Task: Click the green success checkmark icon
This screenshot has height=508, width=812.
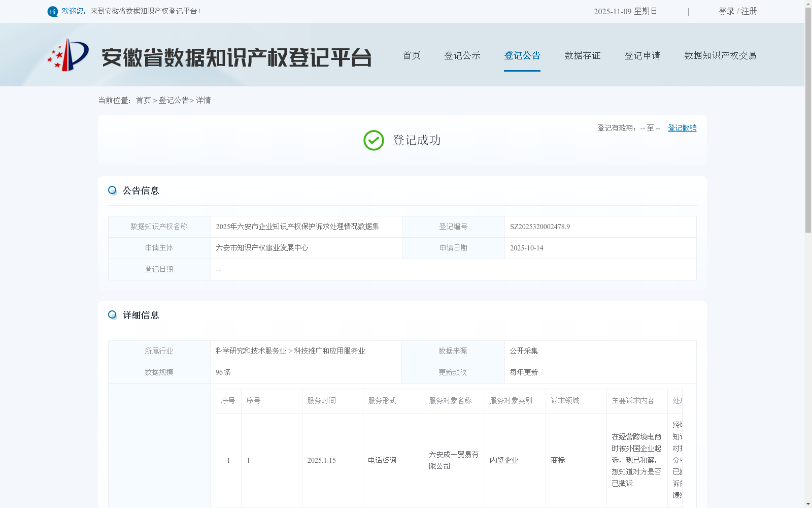Action: pos(374,140)
